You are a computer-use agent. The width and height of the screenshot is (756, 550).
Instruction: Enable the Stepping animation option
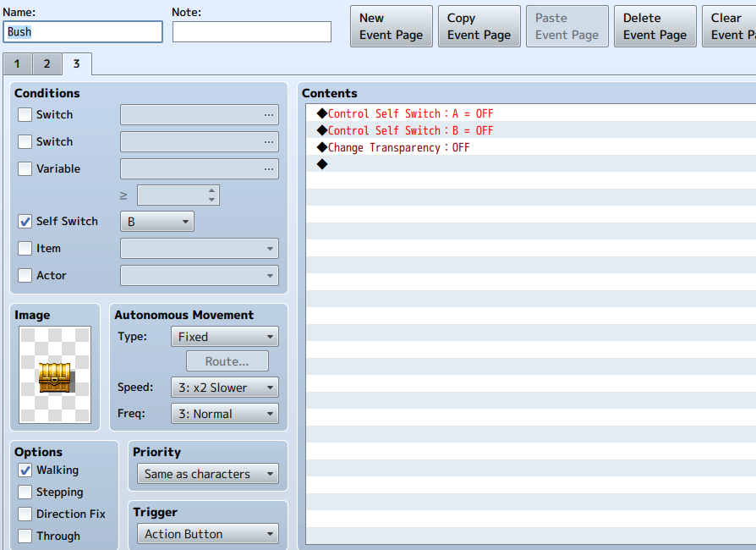pyautogui.click(x=25, y=492)
